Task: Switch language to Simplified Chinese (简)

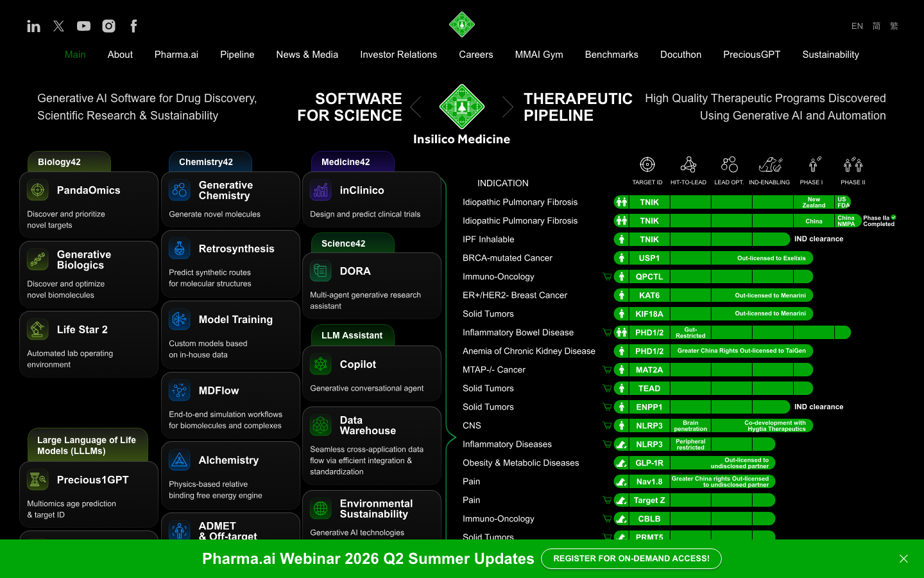Action: tap(877, 26)
